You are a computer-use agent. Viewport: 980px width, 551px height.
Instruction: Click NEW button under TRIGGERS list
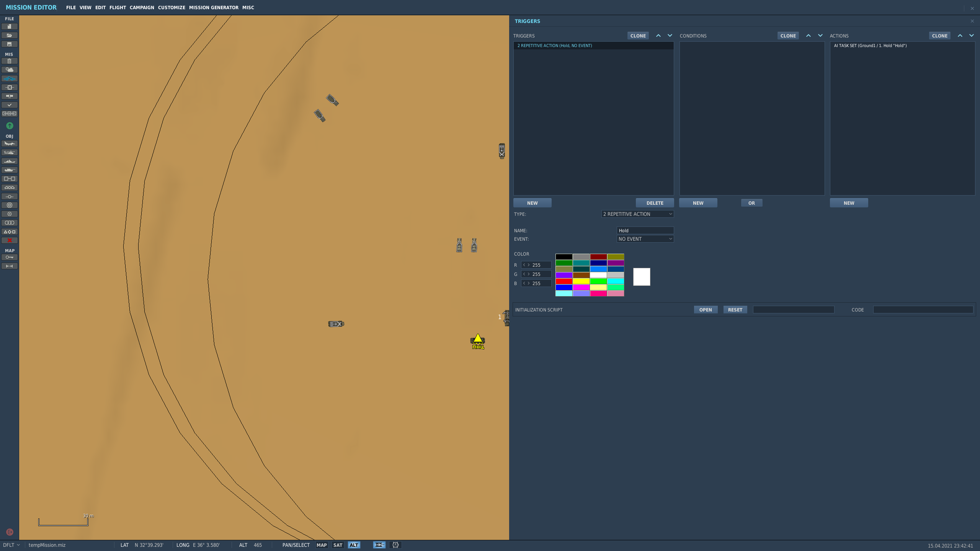[532, 203]
